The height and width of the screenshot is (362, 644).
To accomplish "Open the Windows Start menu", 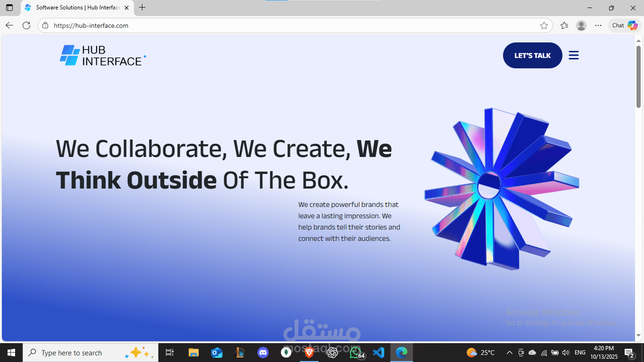I will point(11,353).
